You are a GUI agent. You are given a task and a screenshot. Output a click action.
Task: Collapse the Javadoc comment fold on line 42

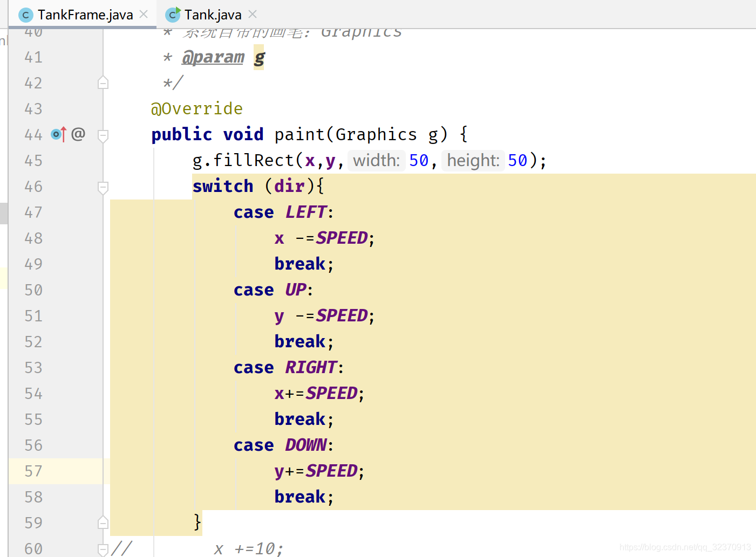pyautogui.click(x=103, y=83)
